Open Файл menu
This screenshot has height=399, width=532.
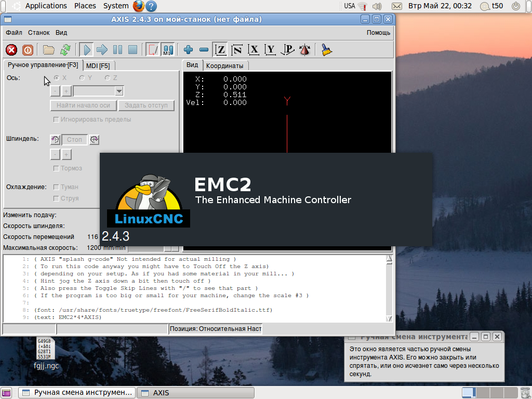click(x=14, y=33)
